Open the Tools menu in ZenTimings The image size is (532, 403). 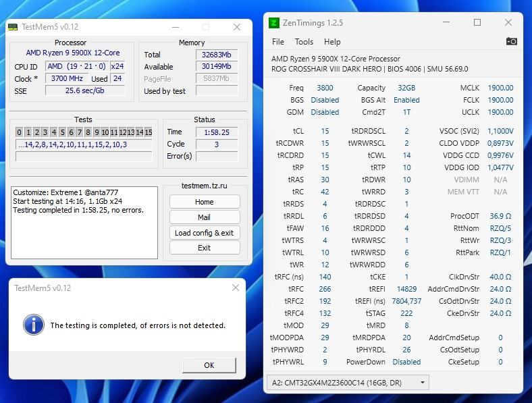(x=304, y=42)
